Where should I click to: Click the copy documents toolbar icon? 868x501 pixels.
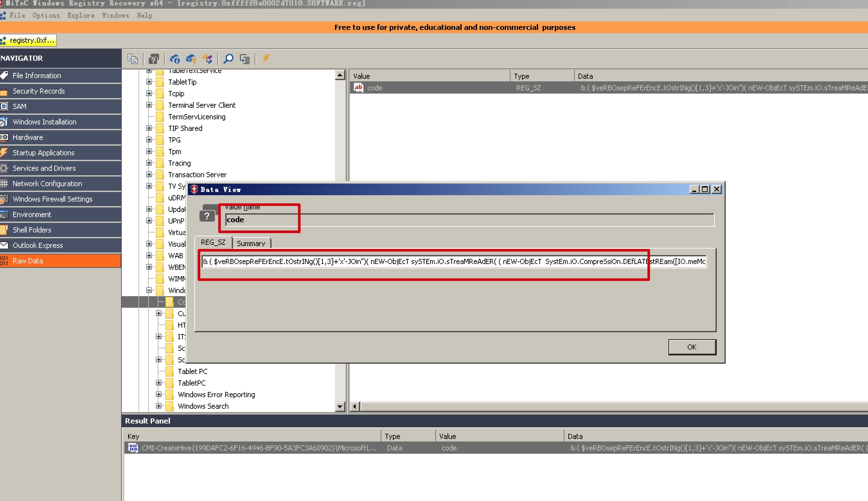coord(132,59)
